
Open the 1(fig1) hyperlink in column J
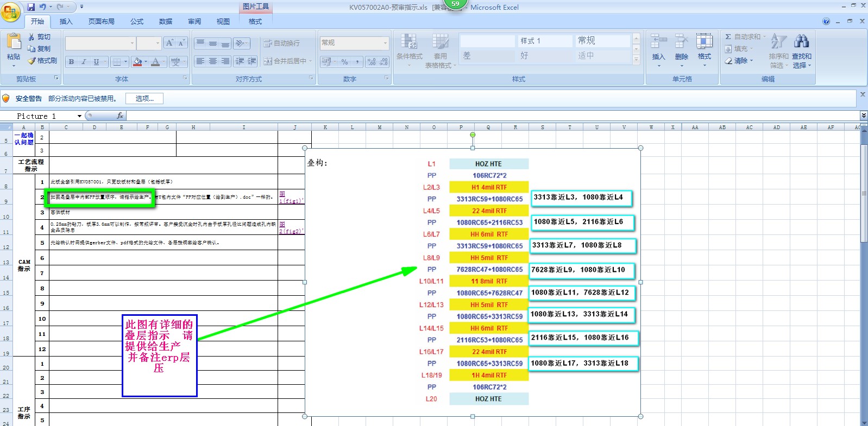coord(291,201)
